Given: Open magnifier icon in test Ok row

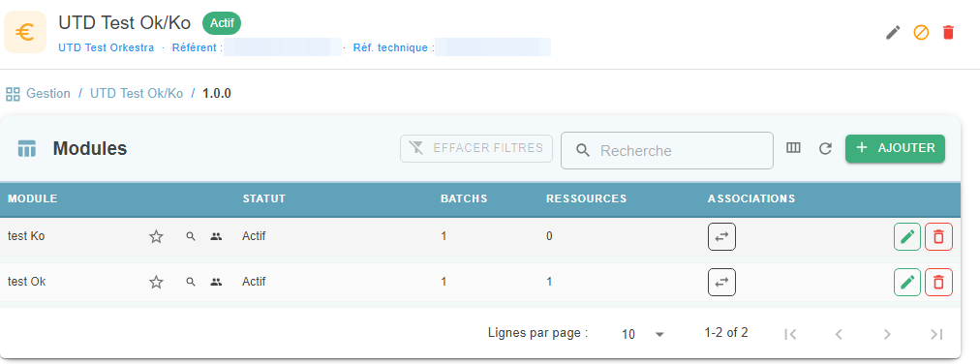Looking at the screenshot, I should [x=191, y=283].
